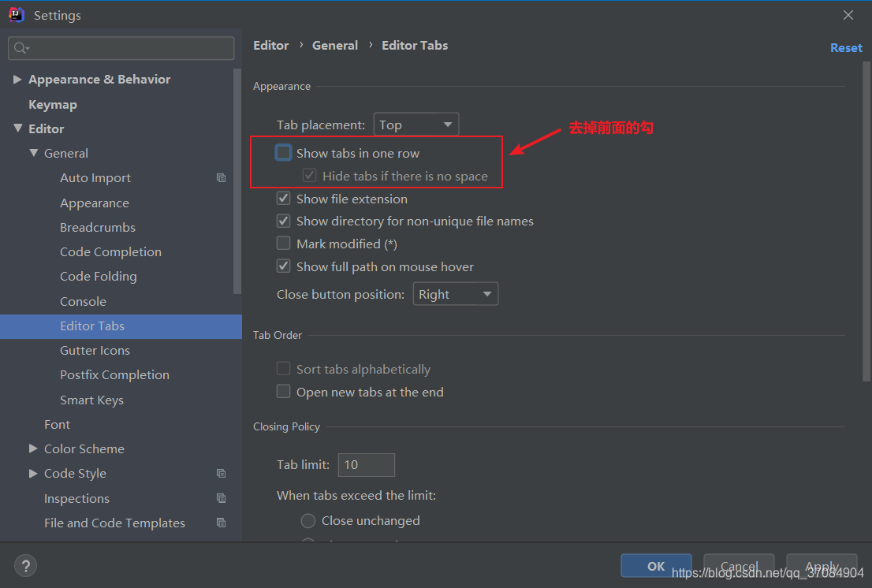
Task: Open Code Completion settings
Action: (110, 251)
